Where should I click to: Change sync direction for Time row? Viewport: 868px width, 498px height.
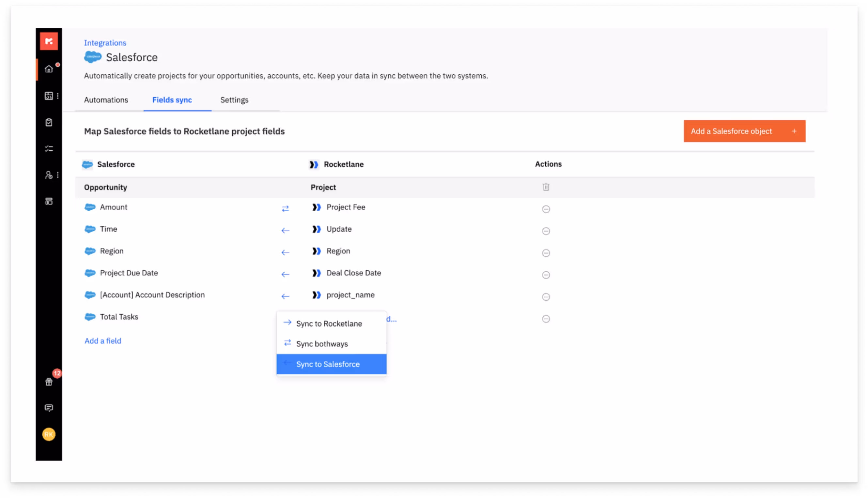[x=285, y=231]
